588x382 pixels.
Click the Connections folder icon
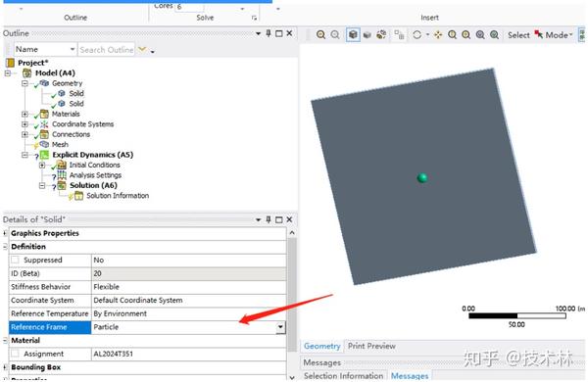[44, 134]
